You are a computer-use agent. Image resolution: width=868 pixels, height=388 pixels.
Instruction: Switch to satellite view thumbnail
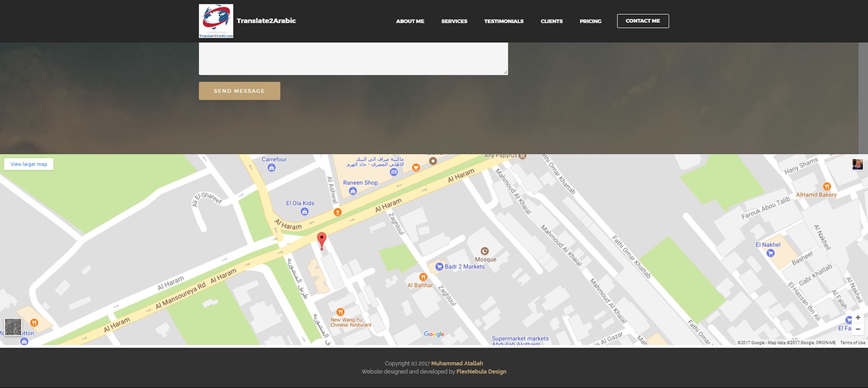[x=13, y=327]
